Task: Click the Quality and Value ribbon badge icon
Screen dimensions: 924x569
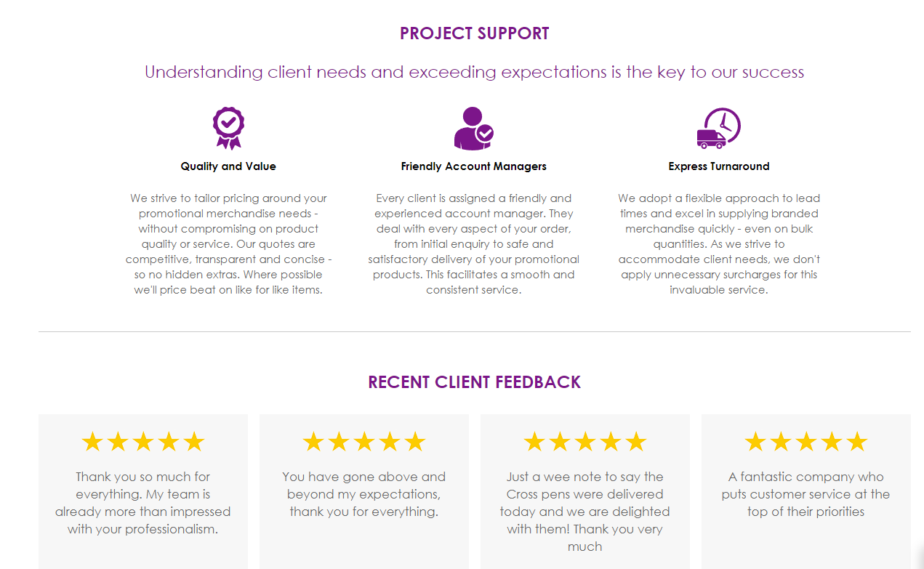Action: point(228,128)
